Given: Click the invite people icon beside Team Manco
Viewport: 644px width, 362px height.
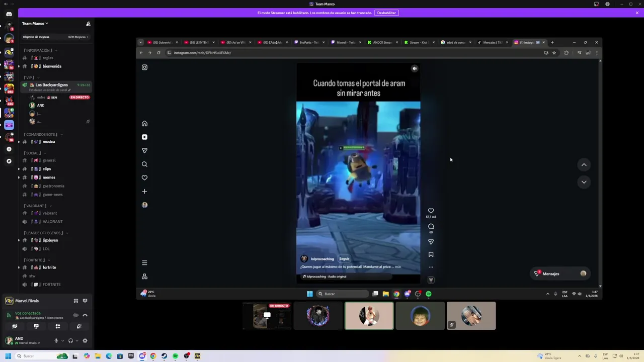Looking at the screenshot, I should click(x=88, y=24).
